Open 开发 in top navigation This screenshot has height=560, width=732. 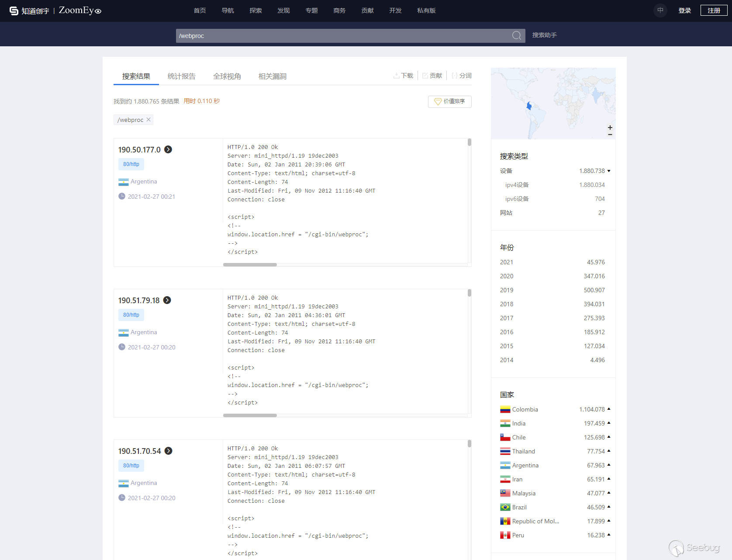coord(396,10)
